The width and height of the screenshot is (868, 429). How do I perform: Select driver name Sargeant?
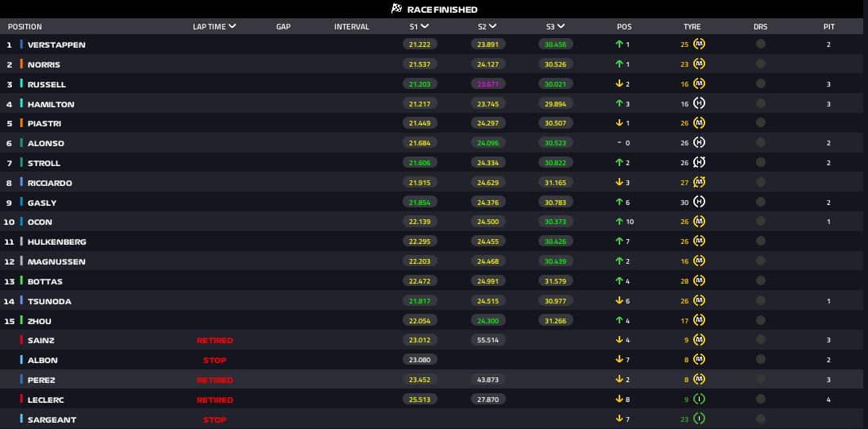(52, 419)
